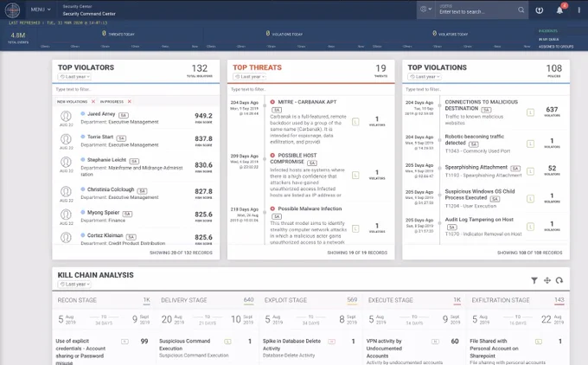Screen dimensions: 588x365
Task: Click Showing 20 of 132 Records text
Action: (181, 253)
